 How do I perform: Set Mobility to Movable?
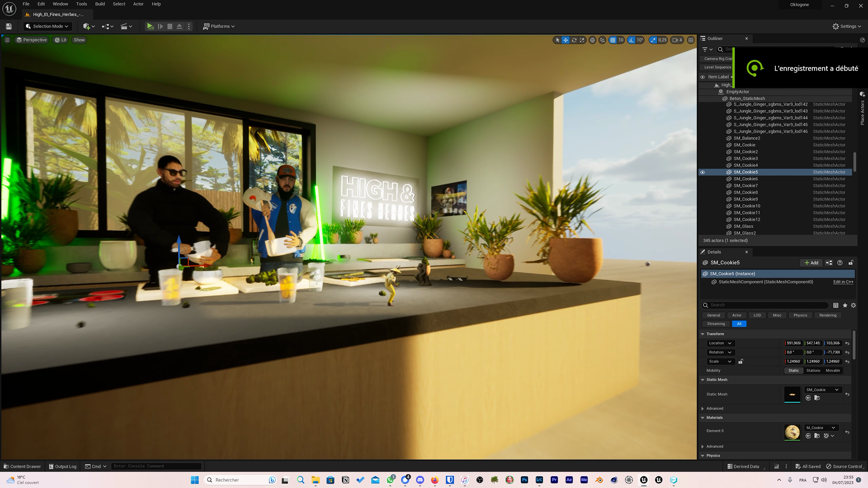(833, 371)
